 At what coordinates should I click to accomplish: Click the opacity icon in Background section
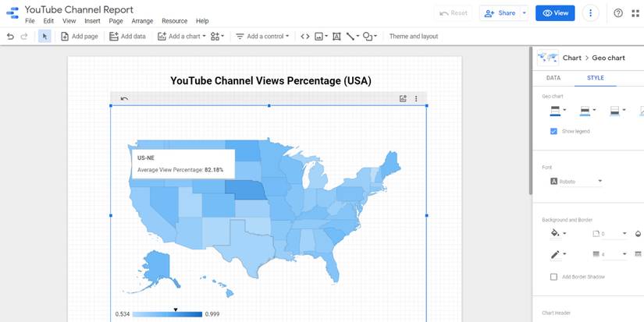tap(639, 233)
